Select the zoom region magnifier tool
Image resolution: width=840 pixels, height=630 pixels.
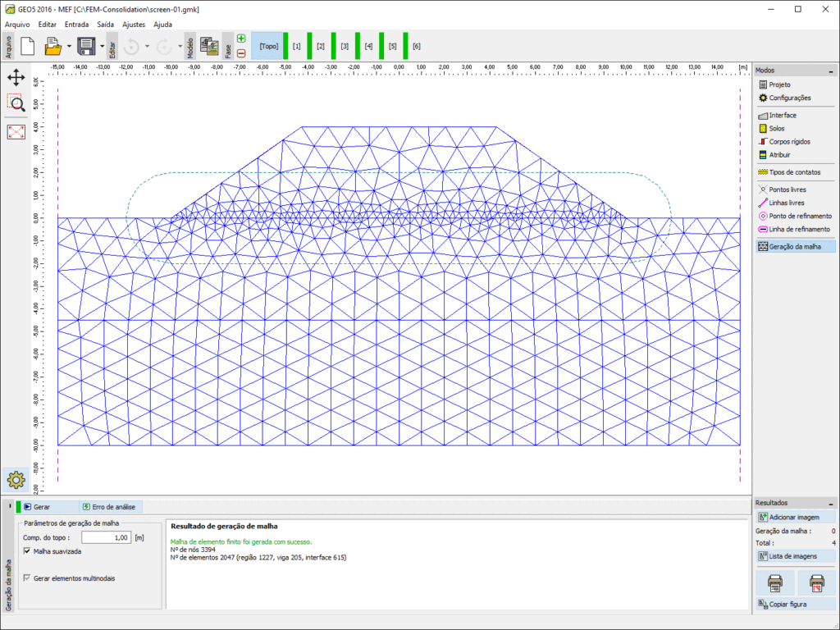(16, 103)
